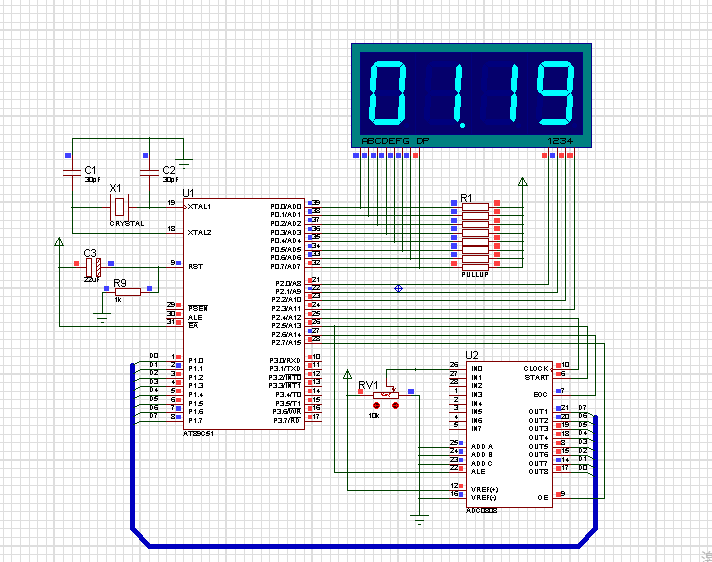
Task: Click the AT89C51 part name label
Action: coord(198,434)
